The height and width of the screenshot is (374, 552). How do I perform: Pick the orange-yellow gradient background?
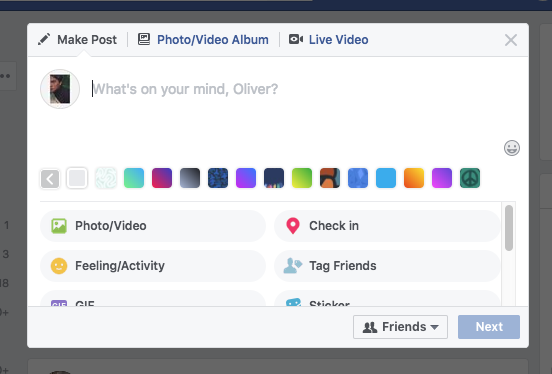coord(414,178)
